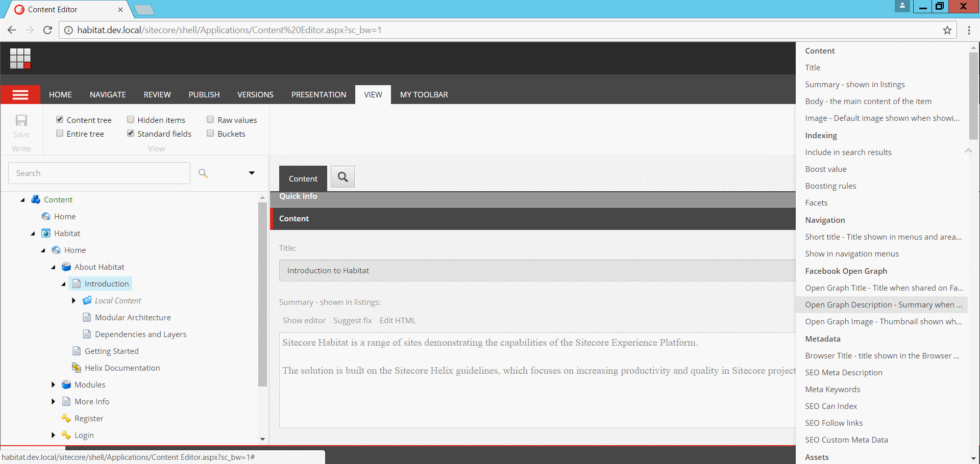Click the Register key icon in tree
Viewport: 980px width, 464px height.
[x=66, y=418]
